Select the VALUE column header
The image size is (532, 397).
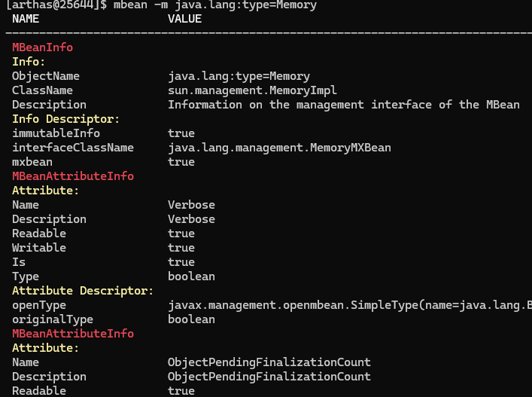click(x=184, y=19)
